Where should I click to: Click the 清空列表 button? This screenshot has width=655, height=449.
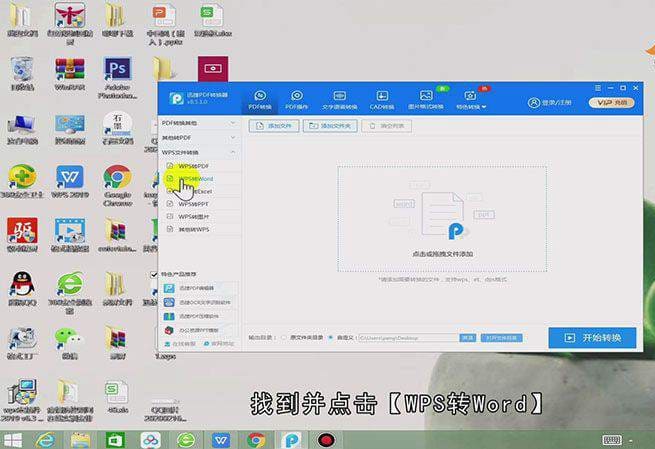(386, 126)
